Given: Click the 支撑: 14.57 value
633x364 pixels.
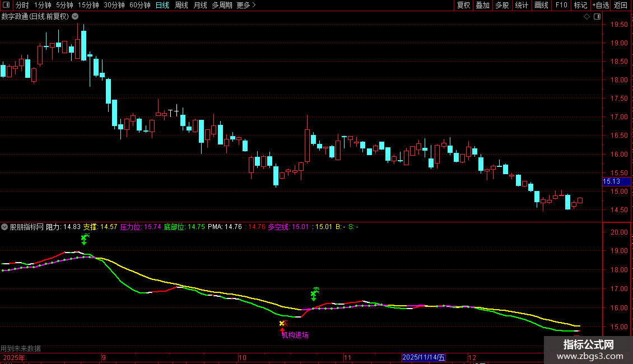Looking at the screenshot, I should (x=100, y=227).
